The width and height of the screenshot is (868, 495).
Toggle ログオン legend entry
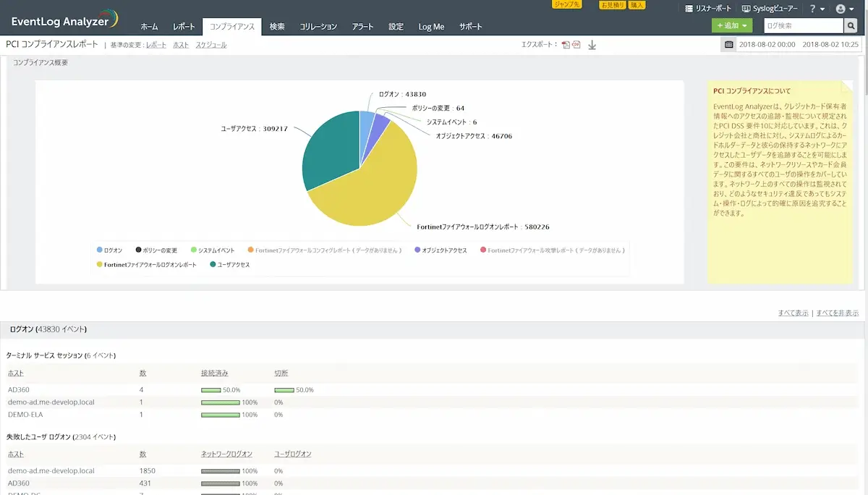coord(110,250)
